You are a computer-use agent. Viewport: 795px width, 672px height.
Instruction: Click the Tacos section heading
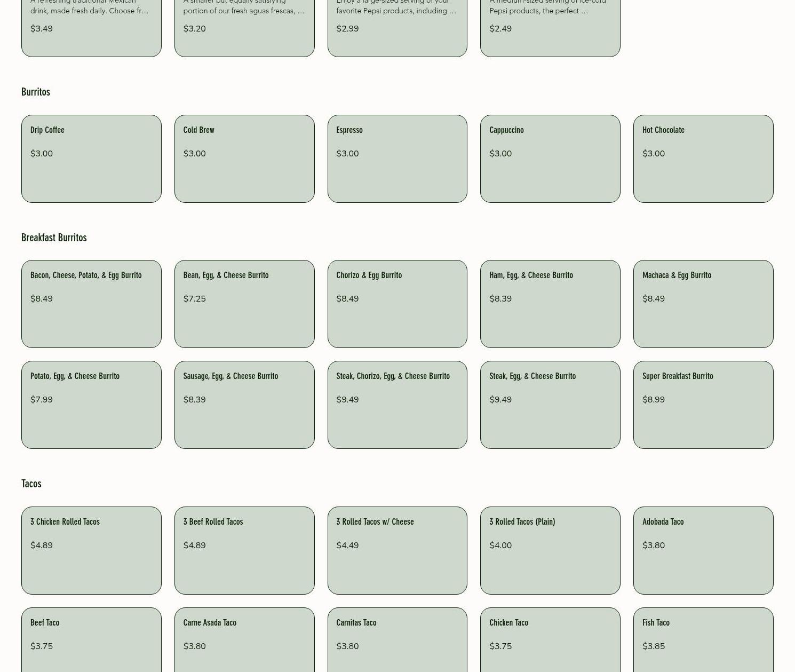tap(31, 484)
